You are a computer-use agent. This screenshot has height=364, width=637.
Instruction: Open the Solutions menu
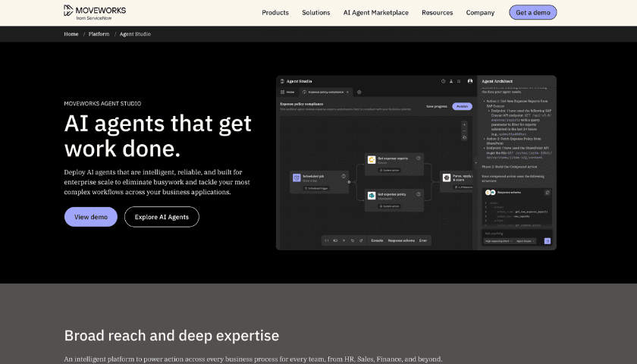point(315,13)
